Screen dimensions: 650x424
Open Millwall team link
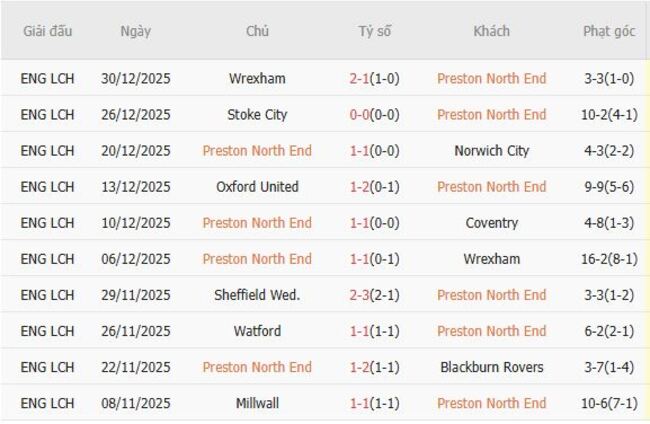click(x=257, y=403)
